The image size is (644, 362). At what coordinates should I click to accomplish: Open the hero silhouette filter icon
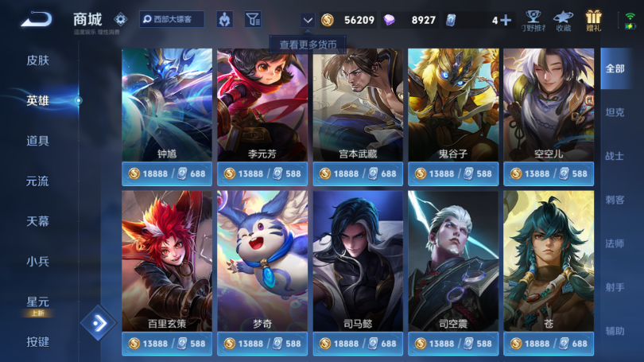click(225, 19)
